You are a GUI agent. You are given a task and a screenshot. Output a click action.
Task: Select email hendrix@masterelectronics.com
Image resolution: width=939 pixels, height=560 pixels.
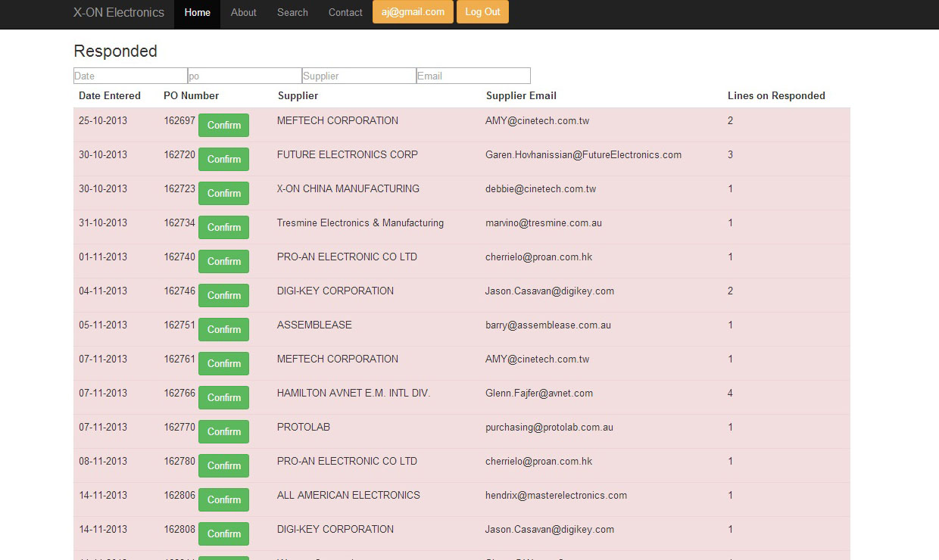click(x=556, y=495)
